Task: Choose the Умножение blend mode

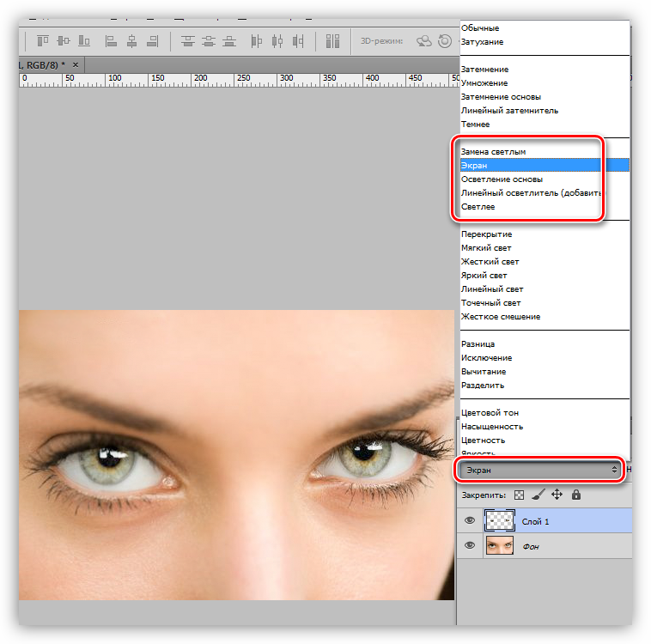Action: pyautogui.click(x=484, y=82)
